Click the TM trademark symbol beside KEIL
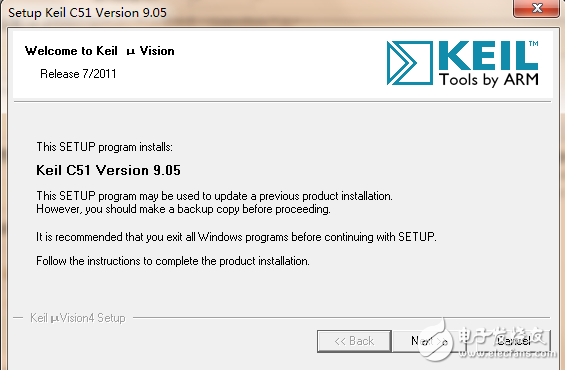 tap(534, 44)
